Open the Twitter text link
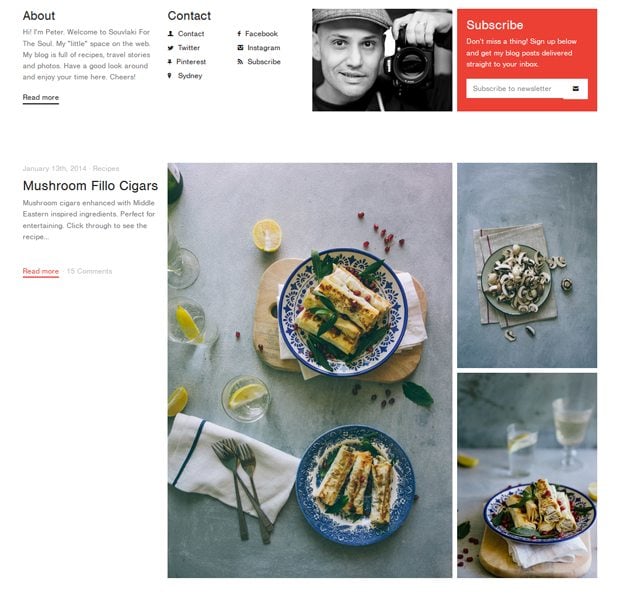Image resolution: width=620 pixels, height=595 pixels. (189, 48)
